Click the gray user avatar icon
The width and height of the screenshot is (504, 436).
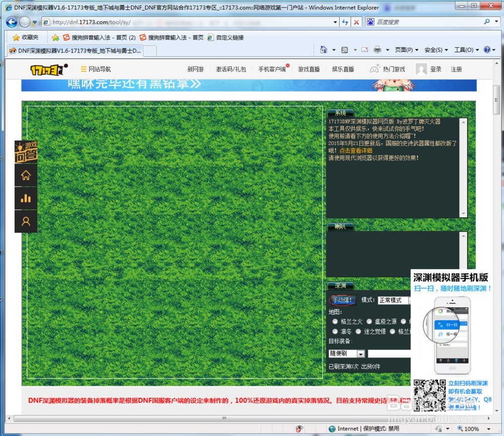[421, 69]
